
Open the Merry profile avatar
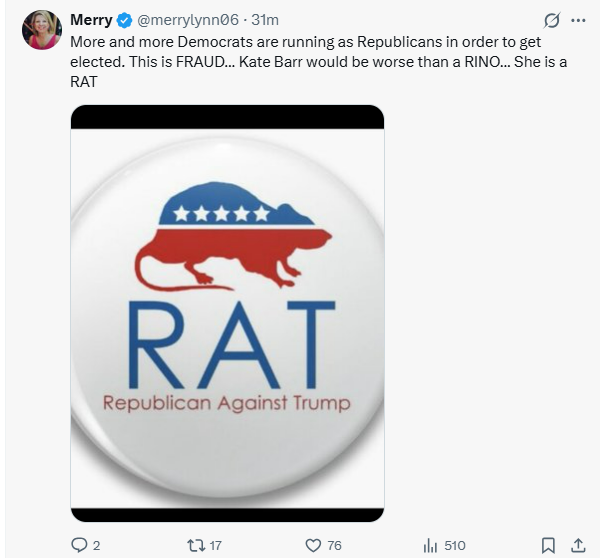42,30
